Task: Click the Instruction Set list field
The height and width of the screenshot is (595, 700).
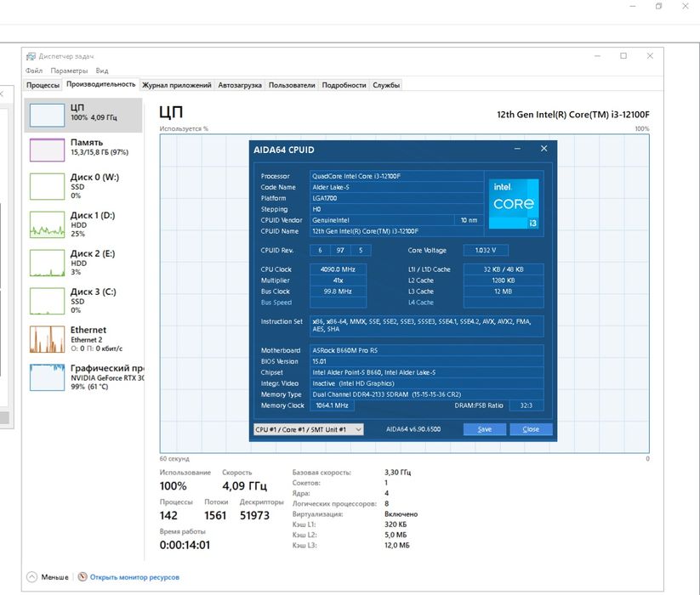Action: pos(427,326)
